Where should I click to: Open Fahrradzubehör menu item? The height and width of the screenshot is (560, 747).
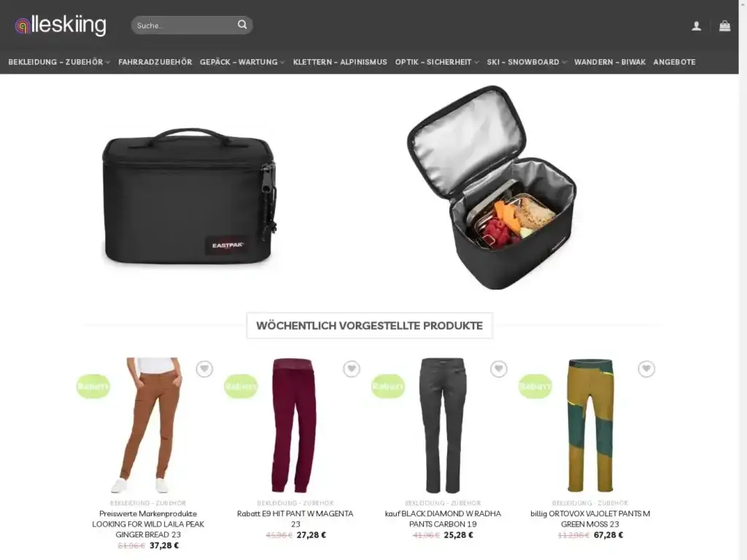click(155, 62)
